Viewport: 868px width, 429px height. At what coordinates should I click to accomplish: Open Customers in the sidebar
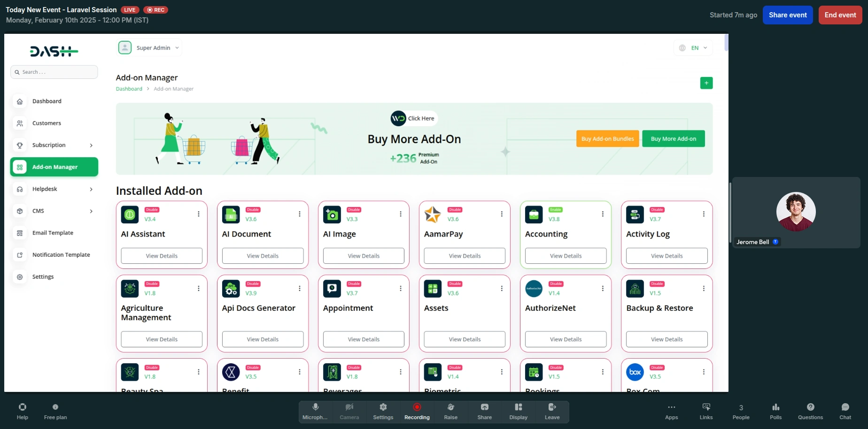click(x=46, y=123)
